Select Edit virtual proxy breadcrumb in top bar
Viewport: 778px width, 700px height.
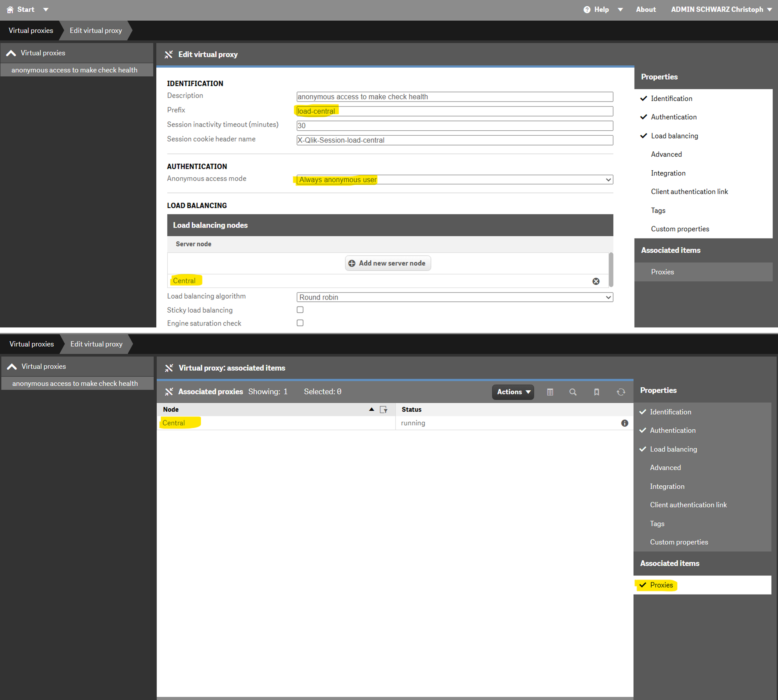[96, 30]
